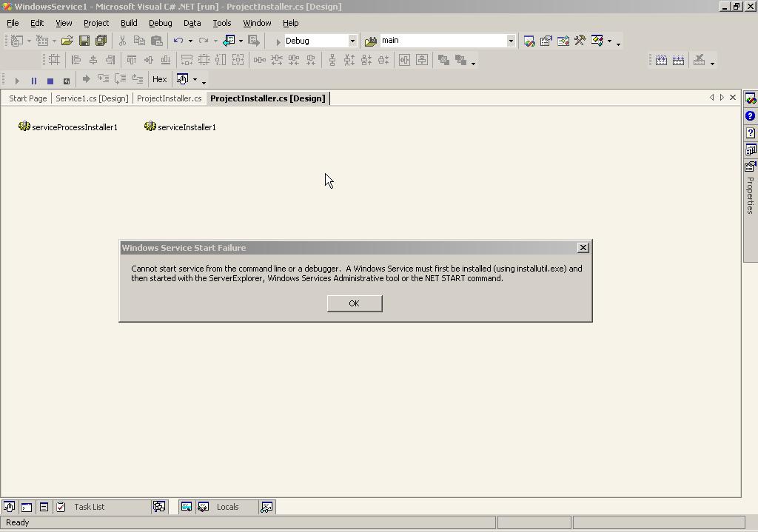Toggle Hex display mode
Image resolution: width=758 pixels, height=532 pixels.
[x=160, y=79]
